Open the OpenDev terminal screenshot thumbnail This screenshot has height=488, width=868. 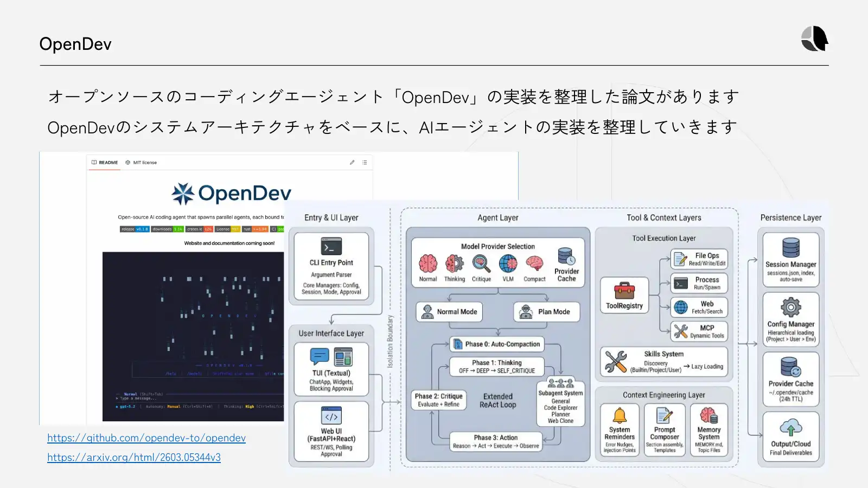193,336
